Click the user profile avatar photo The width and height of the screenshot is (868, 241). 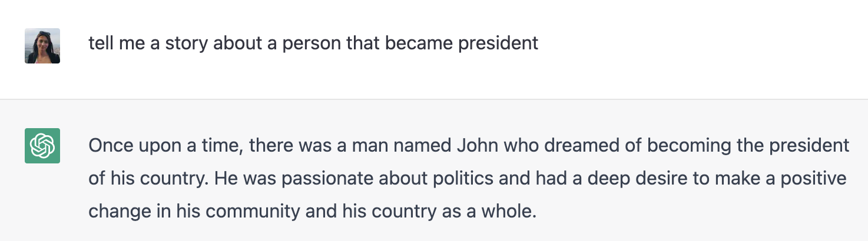tap(42, 45)
